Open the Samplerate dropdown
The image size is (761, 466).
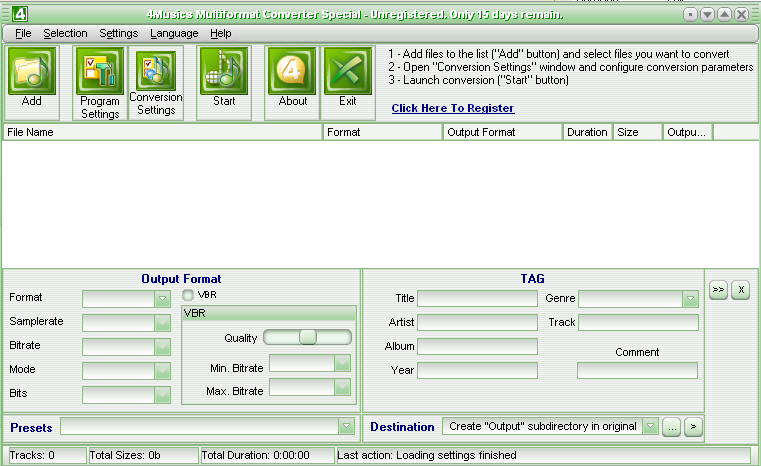[163, 323]
